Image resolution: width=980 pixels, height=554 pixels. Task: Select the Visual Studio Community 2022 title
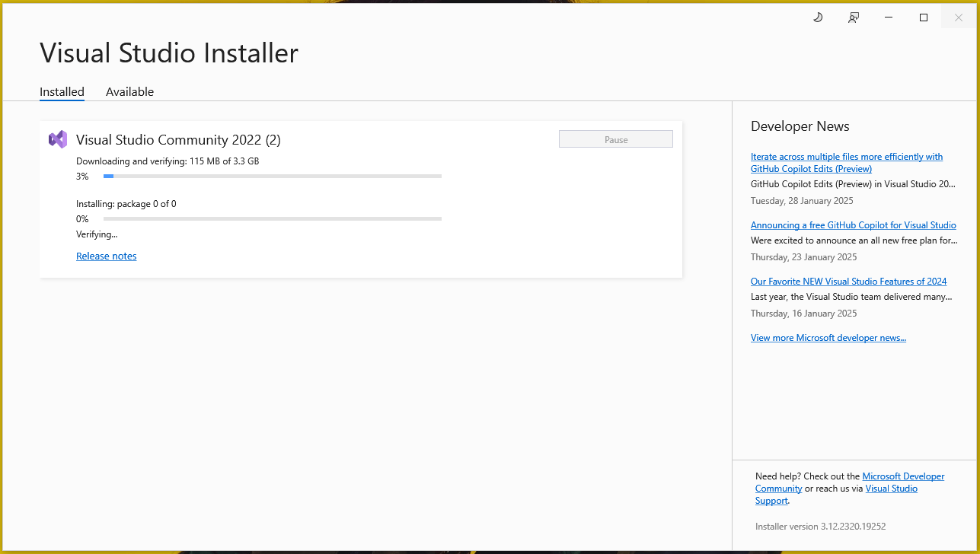pos(178,140)
